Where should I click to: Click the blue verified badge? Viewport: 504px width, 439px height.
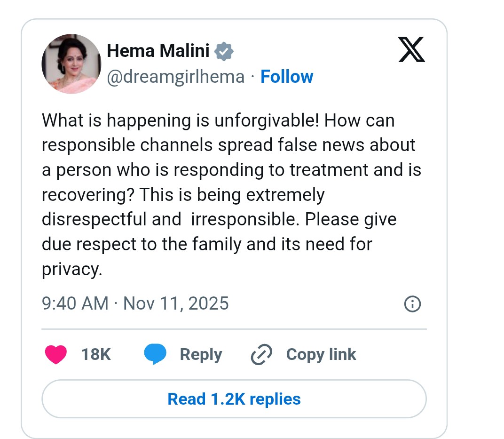tap(224, 51)
